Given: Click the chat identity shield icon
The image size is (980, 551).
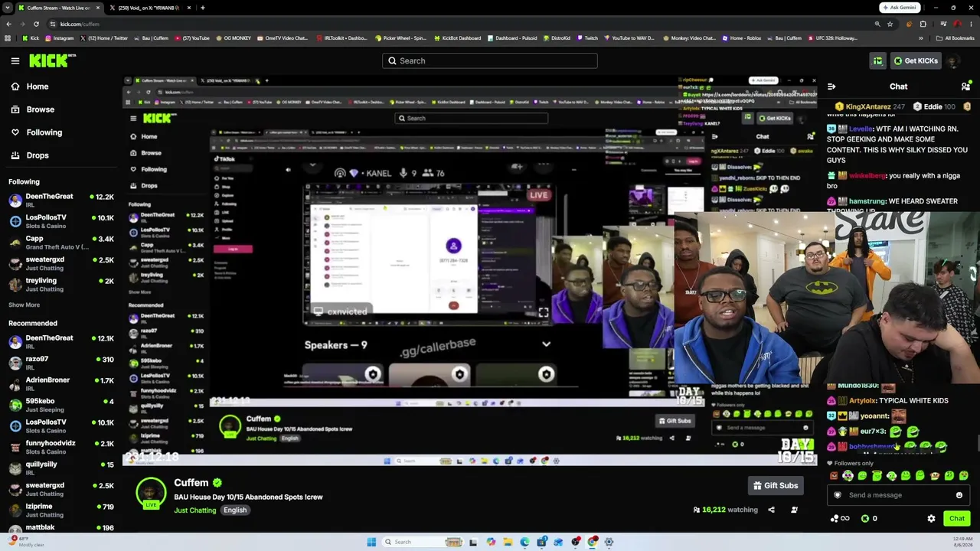Looking at the screenshot, I should pyautogui.click(x=838, y=495).
